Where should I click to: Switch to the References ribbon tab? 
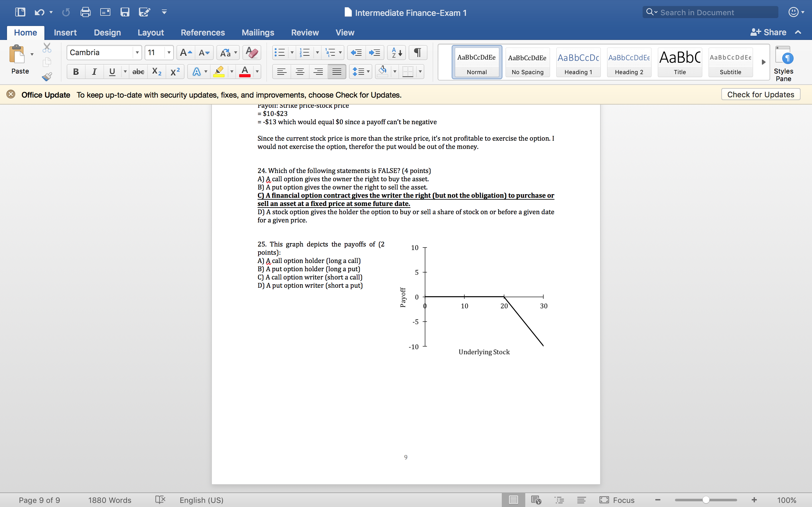[x=203, y=33]
